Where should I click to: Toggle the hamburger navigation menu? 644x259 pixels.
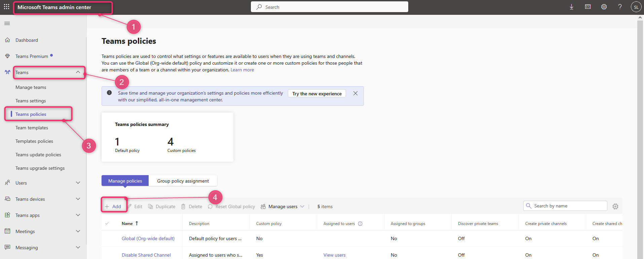pos(7,23)
